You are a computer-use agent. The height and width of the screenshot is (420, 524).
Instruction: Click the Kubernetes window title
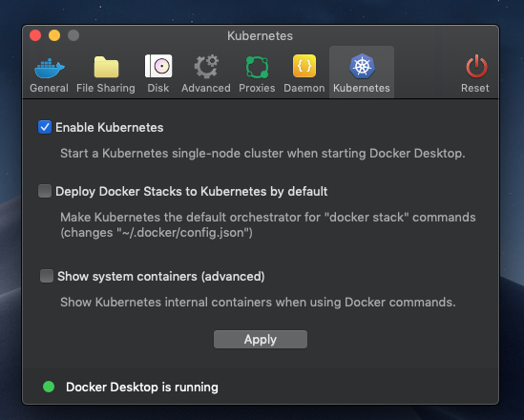[x=260, y=35]
